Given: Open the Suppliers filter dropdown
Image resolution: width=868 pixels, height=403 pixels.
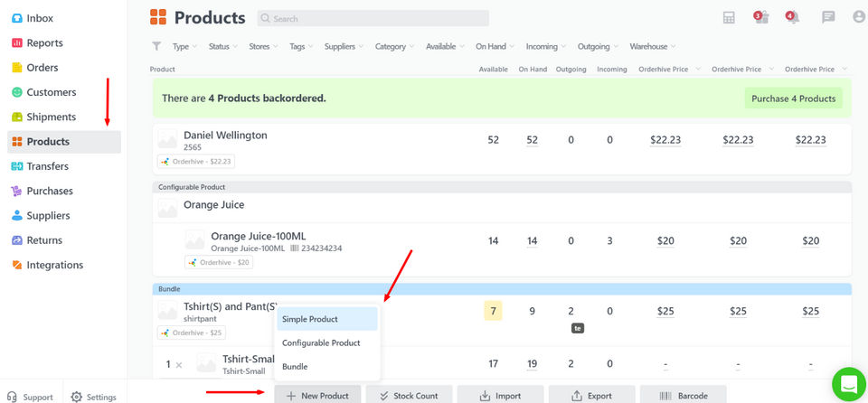Looking at the screenshot, I should coord(344,46).
